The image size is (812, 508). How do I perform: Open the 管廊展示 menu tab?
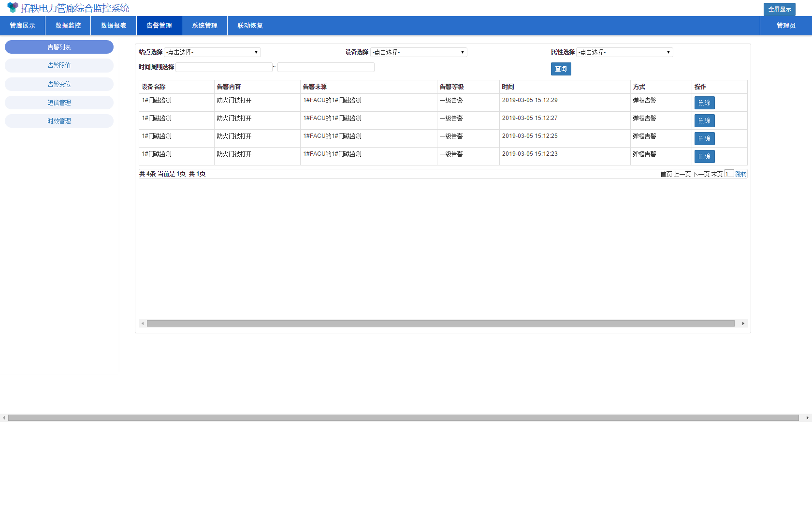pyautogui.click(x=23, y=26)
